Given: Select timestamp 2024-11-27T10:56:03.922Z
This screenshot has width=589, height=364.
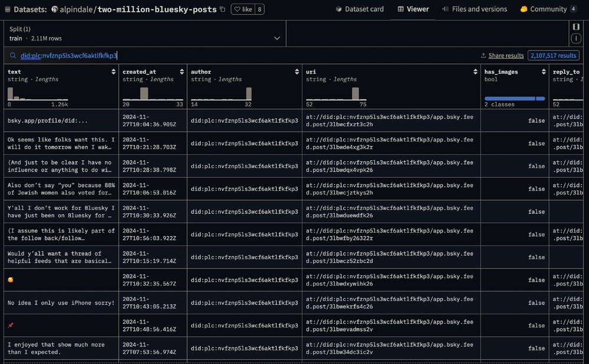Looking at the screenshot, I should pos(153,234).
